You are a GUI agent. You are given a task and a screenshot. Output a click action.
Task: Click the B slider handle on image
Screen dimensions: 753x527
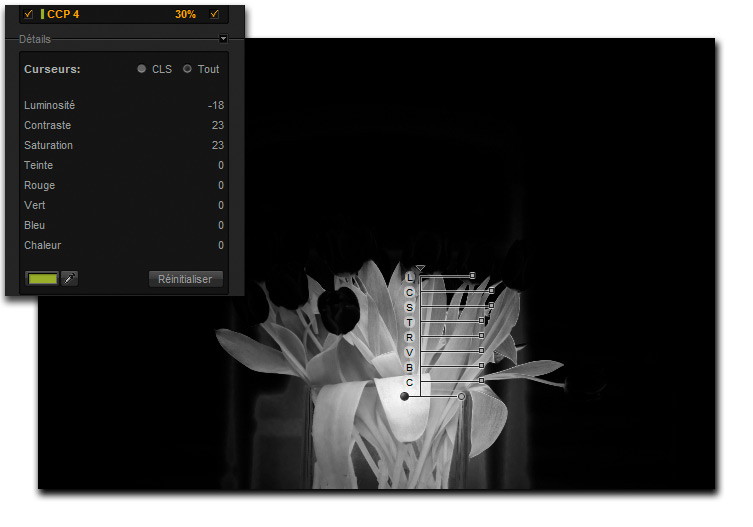tap(481, 366)
